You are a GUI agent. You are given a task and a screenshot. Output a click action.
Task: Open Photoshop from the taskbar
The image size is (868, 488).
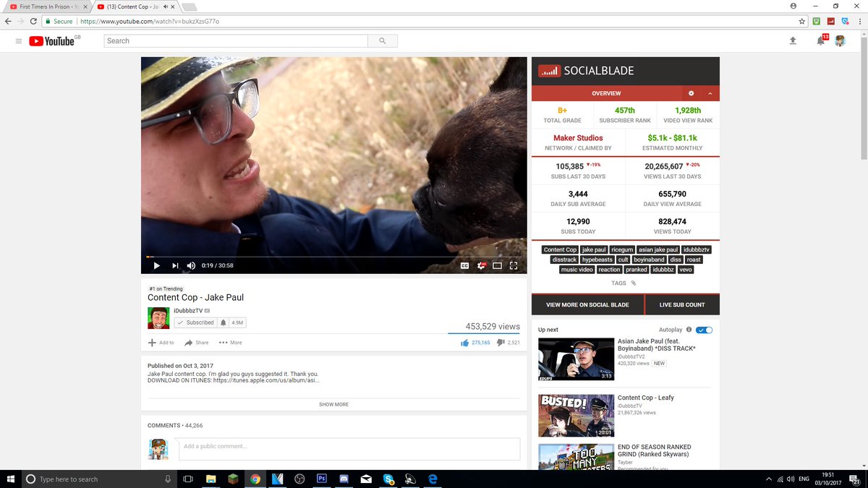coord(322,479)
